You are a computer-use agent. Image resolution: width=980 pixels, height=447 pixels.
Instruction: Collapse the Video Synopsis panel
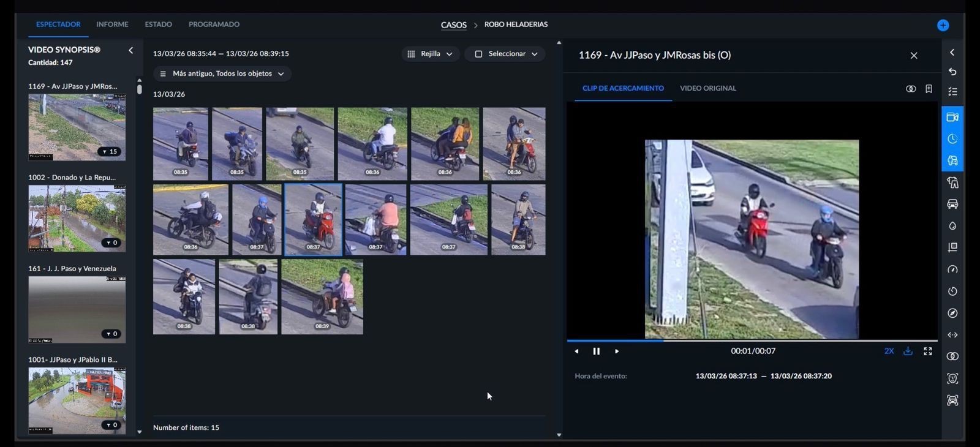click(x=130, y=50)
